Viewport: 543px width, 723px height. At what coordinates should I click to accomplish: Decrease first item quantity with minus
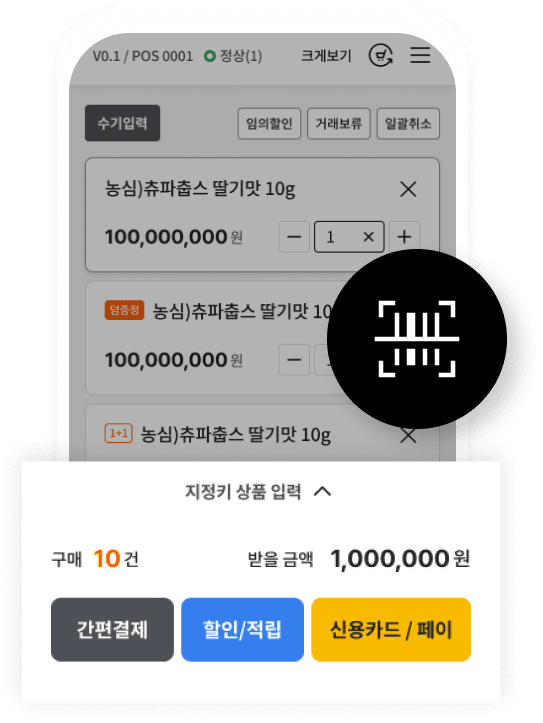pos(294,237)
